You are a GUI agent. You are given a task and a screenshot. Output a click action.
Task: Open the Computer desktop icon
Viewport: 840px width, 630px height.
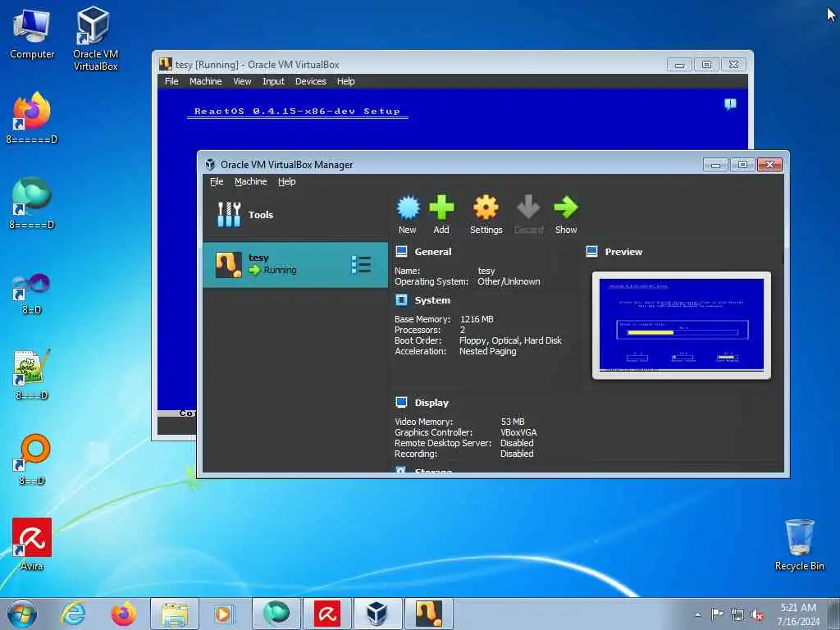32,34
